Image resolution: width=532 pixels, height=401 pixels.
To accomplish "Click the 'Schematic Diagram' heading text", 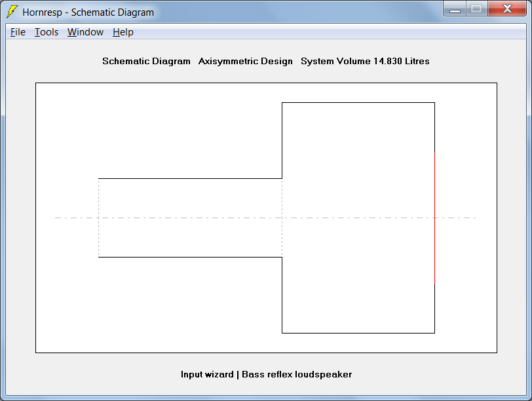I will coord(146,61).
